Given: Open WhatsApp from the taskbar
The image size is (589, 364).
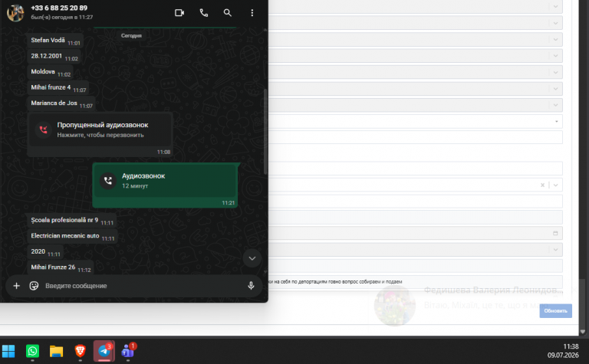Looking at the screenshot, I should tap(32, 351).
